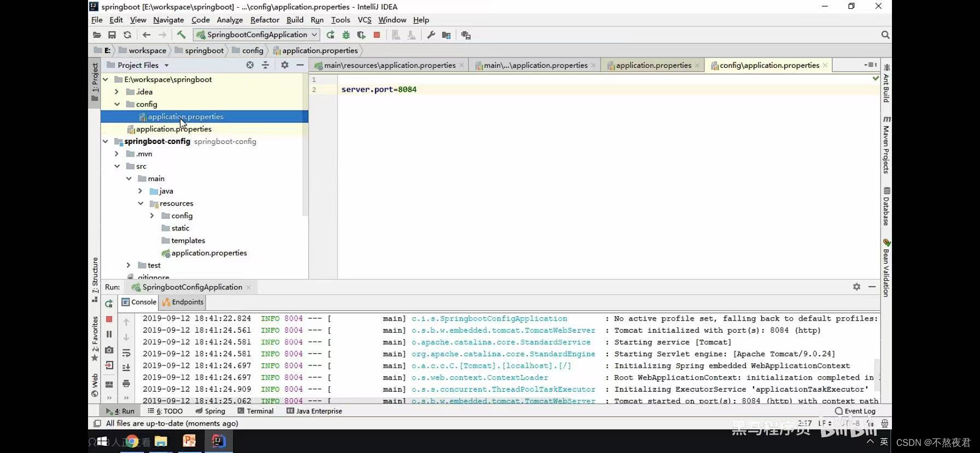
Task: Collapse the E:\workspace\springboot root node
Action: [x=106, y=79]
